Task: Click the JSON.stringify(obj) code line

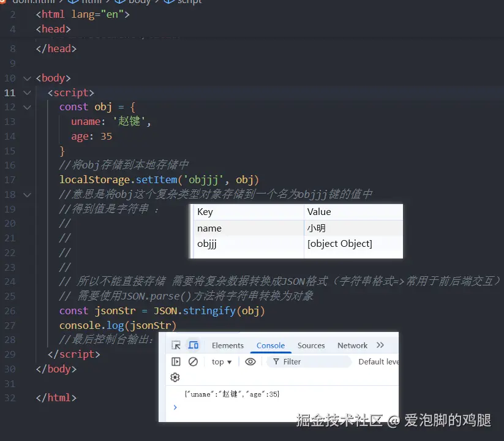Action: click(162, 311)
